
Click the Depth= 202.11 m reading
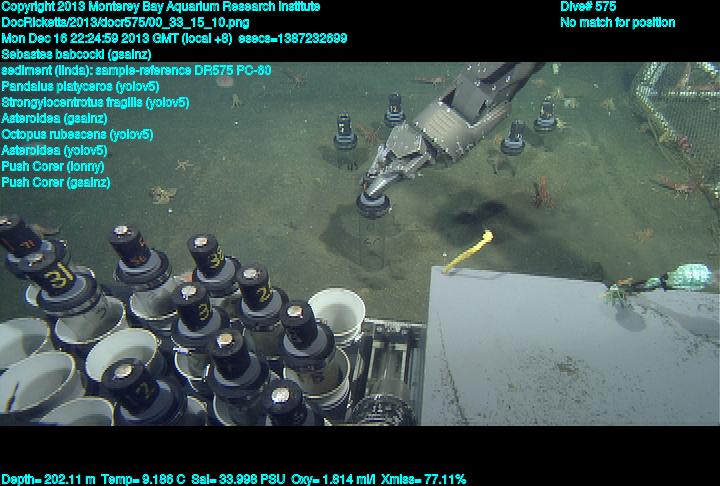tap(48, 480)
